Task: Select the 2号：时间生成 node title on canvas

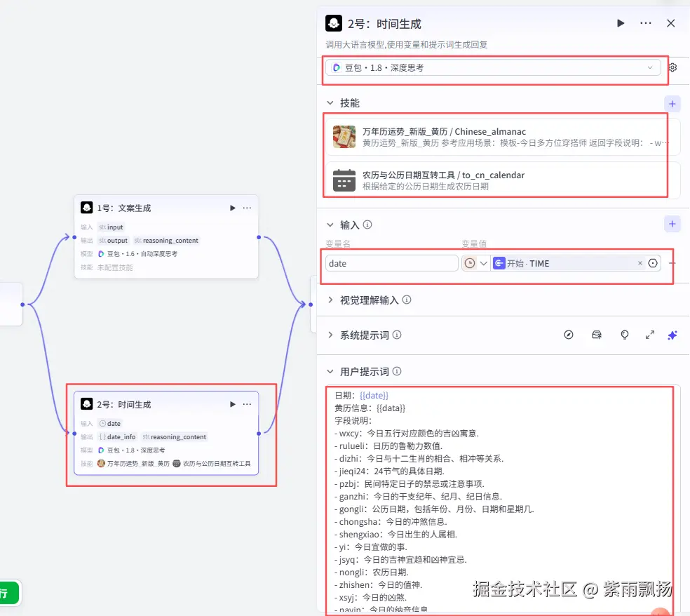Action: (x=123, y=404)
